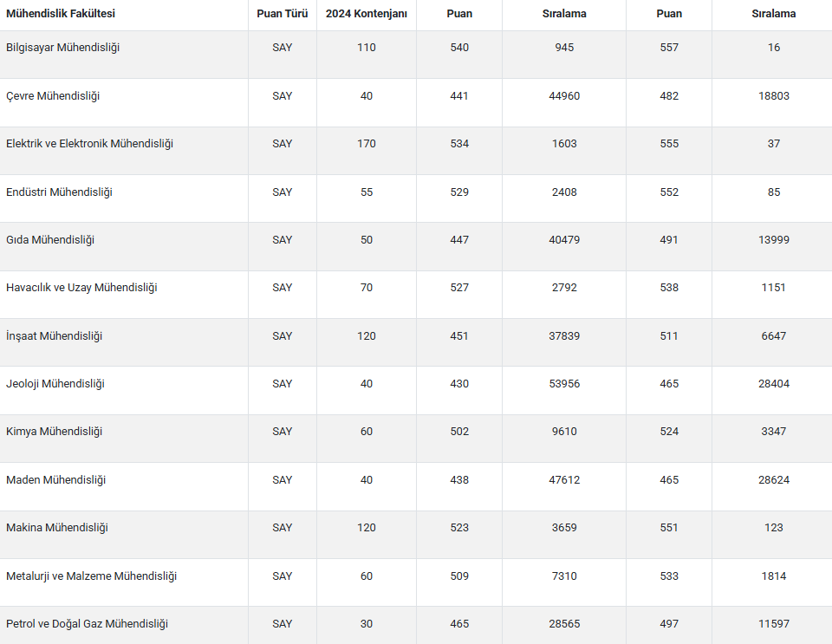Choose the Kimya Mühendisliği entry
This screenshot has width=832, height=644.
(54, 432)
